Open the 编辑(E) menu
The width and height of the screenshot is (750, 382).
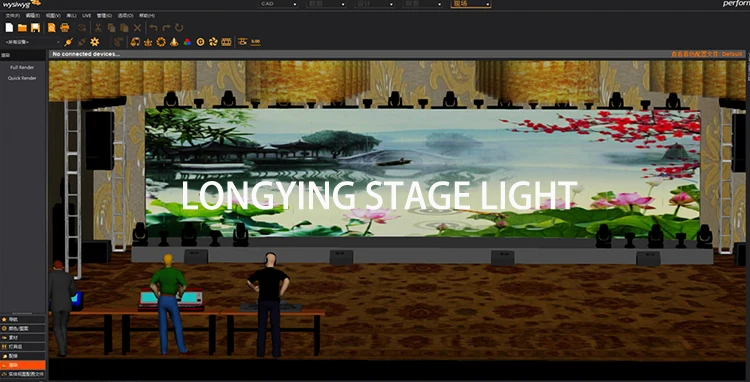click(33, 16)
